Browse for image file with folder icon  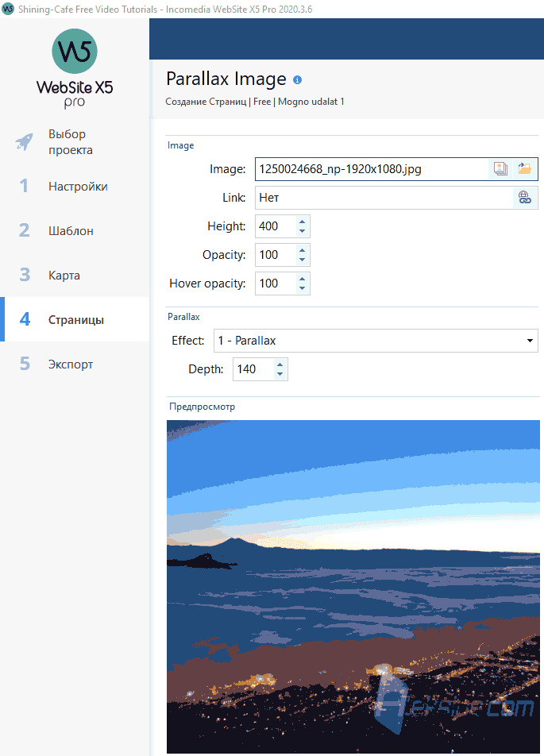coord(524,169)
